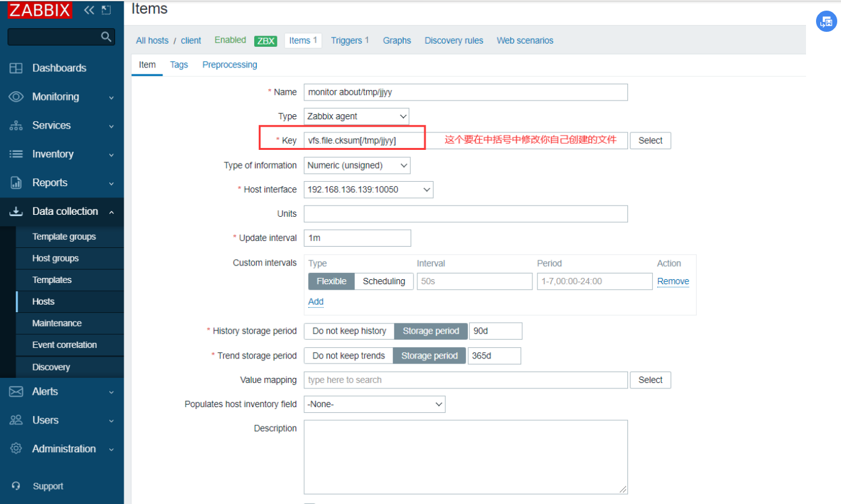841x504 pixels.
Task: Open Populates host inventory field dropdown
Action: pos(374,404)
